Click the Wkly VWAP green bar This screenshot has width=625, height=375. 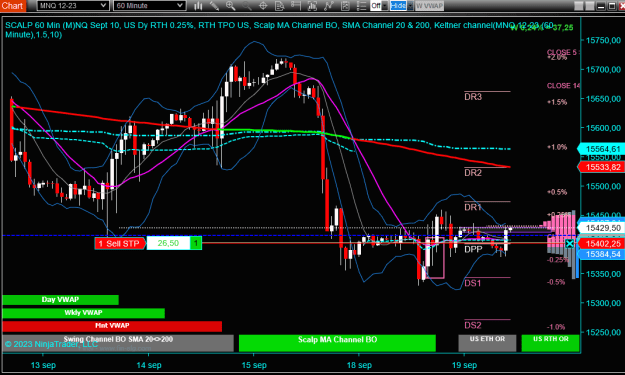[x=84, y=313]
